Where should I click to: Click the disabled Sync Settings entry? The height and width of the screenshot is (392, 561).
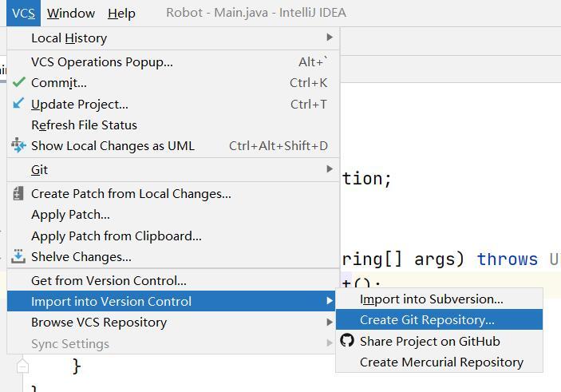171,343
